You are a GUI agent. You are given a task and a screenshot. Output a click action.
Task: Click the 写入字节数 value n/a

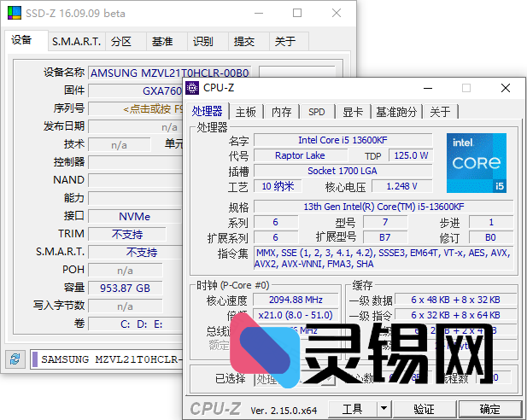pyautogui.click(x=126, y=306)
